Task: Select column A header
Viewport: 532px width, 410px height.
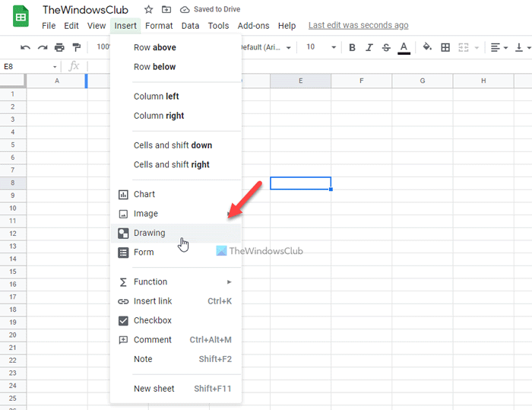Action: pos(57,81)
